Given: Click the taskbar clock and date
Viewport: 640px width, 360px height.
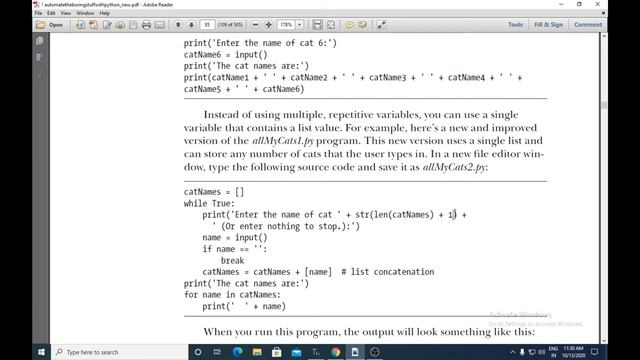Looking at the screenshot, I should click(x=573, y=352).
